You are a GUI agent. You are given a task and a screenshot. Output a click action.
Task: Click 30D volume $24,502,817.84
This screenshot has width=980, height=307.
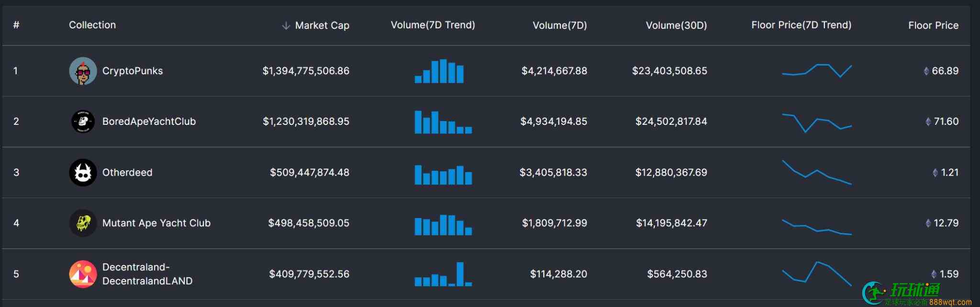(671, 121)
